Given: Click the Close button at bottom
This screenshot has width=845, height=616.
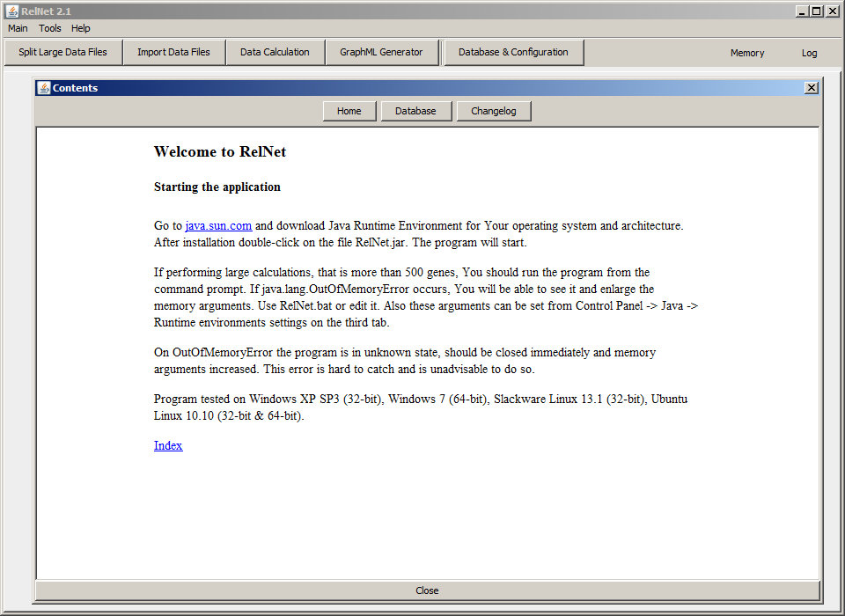Looking at the screenshot, I should point(428,590).
